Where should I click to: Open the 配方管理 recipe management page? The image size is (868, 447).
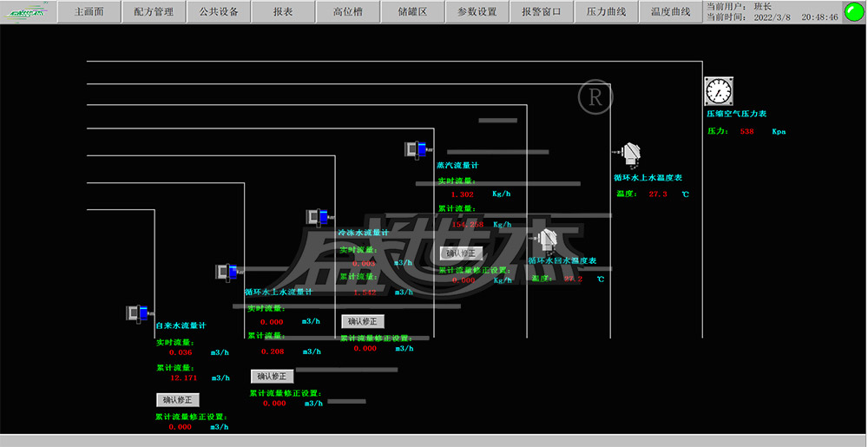tap(155, 12)
